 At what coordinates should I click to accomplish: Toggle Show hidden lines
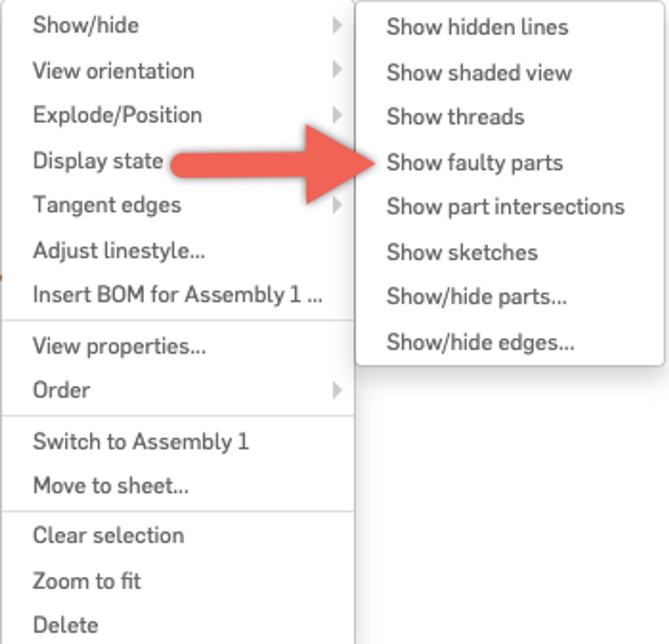click(477, 27)
